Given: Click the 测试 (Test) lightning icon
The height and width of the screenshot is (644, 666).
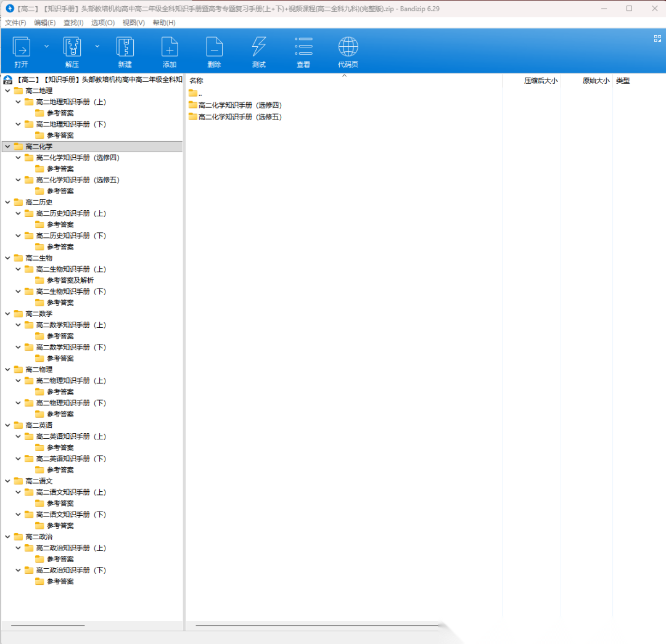Looking at the screenshot, I should point(259,47).
